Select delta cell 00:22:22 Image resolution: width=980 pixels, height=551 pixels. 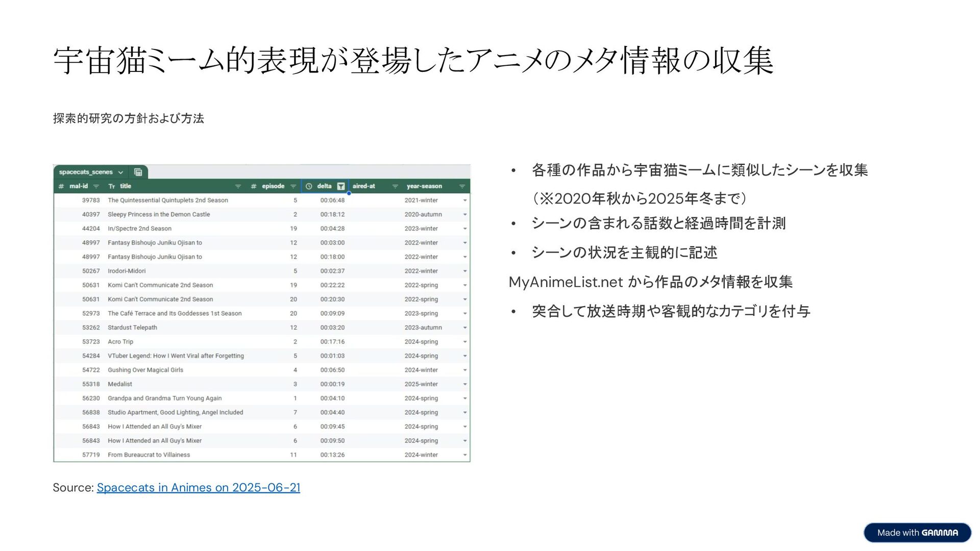coord(332,285)
